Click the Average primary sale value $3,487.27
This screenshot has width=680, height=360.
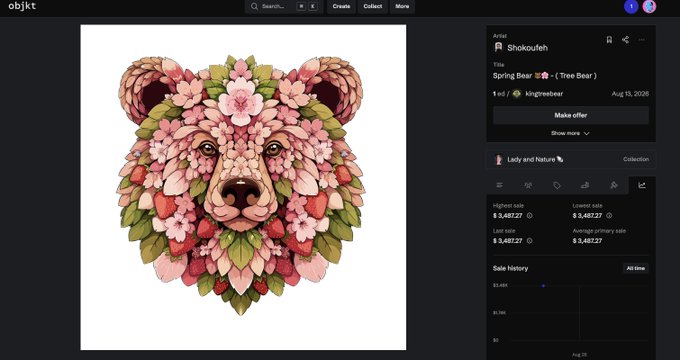pos(587,241)
